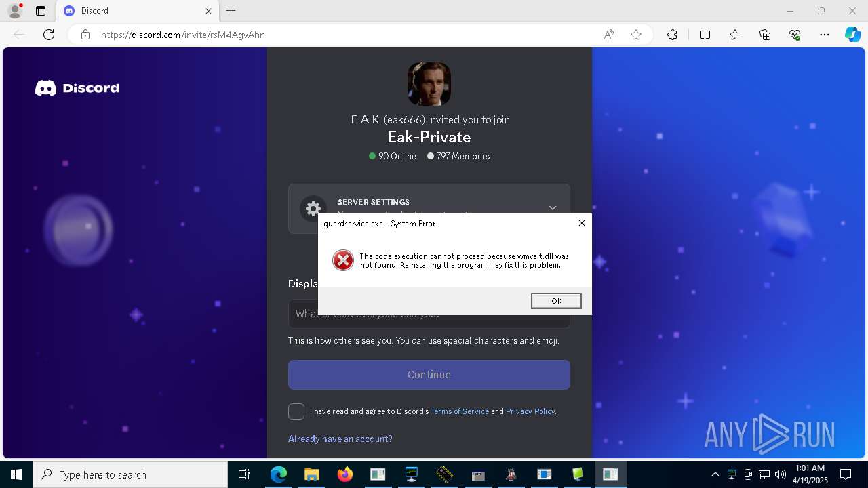Click the Continue button
The height and width of the screenshot is (488, 868).
coord(429,375)
